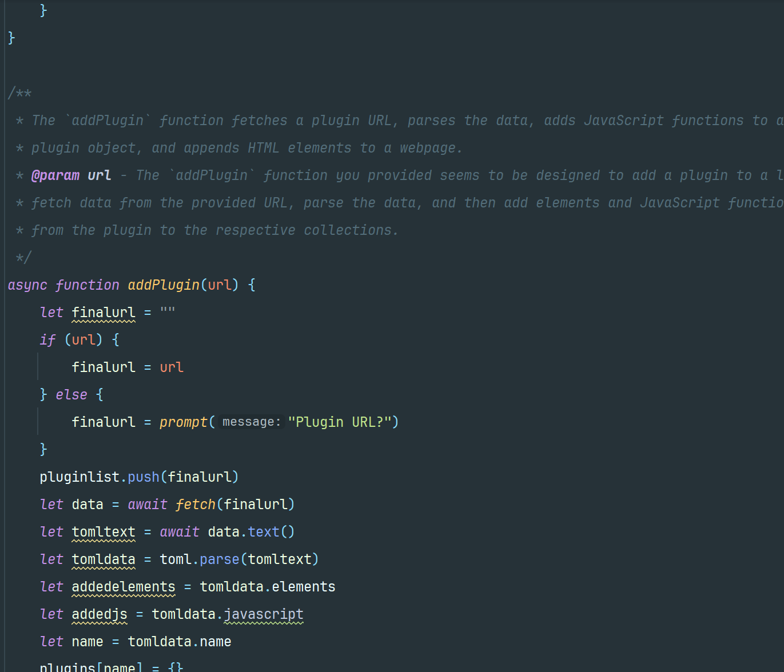Click the underlined javascript property
The image size is (784, 672).
click(264, 614)
